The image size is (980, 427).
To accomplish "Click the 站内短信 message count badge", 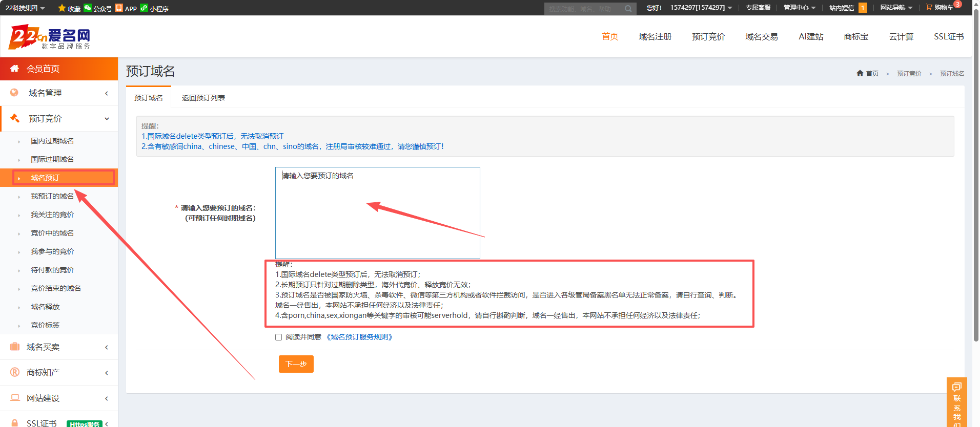I will (x=863, y=8).
